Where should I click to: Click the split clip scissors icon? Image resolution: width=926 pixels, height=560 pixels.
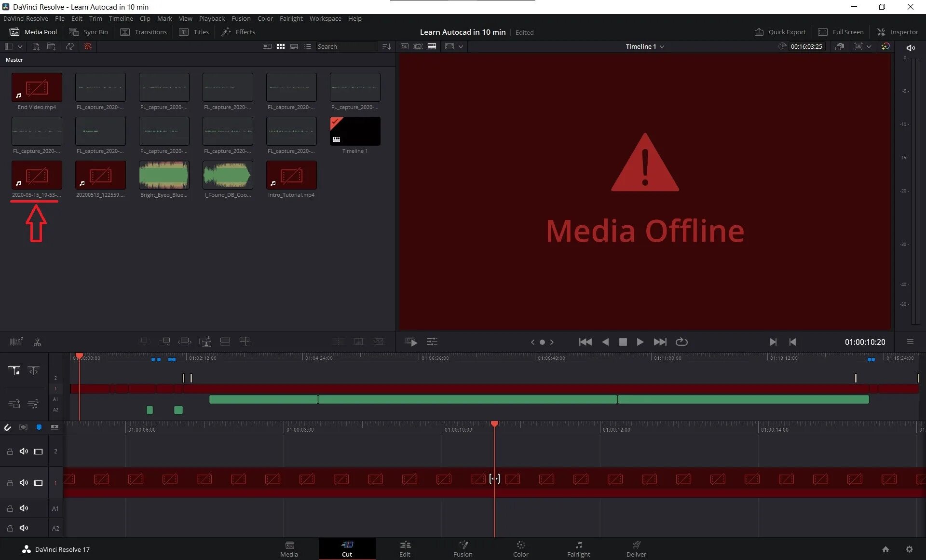coord(37,342)
